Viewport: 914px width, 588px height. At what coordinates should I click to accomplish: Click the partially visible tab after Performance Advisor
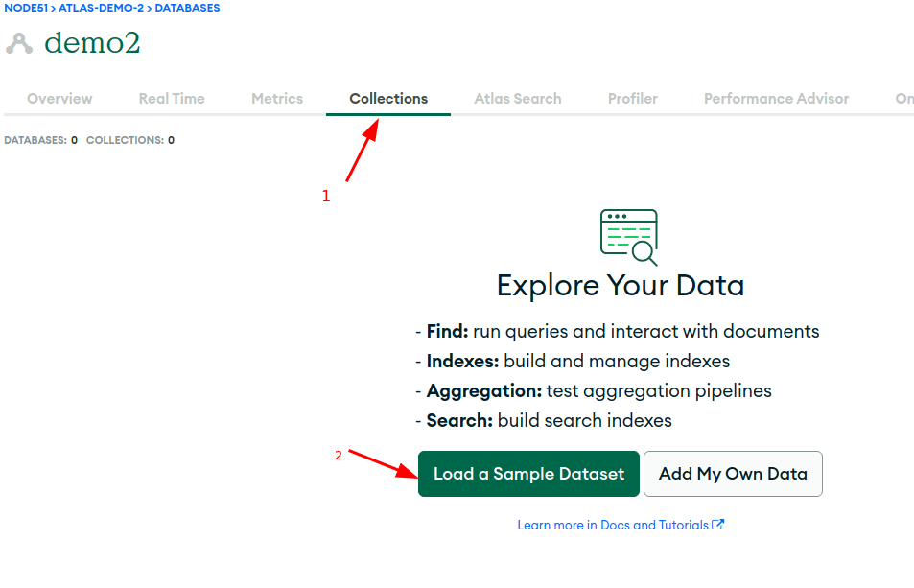903,99
